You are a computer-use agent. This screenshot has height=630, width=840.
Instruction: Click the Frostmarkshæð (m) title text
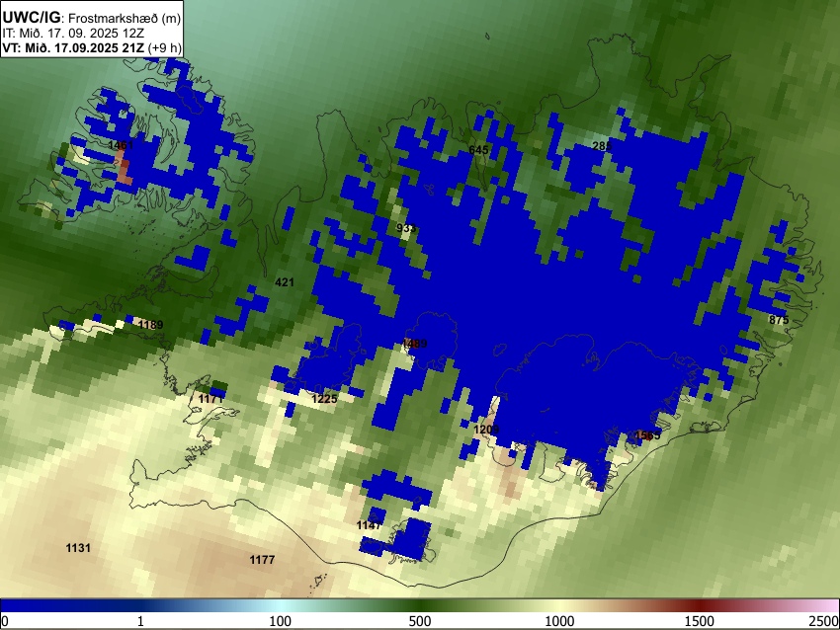click(125, 18)
